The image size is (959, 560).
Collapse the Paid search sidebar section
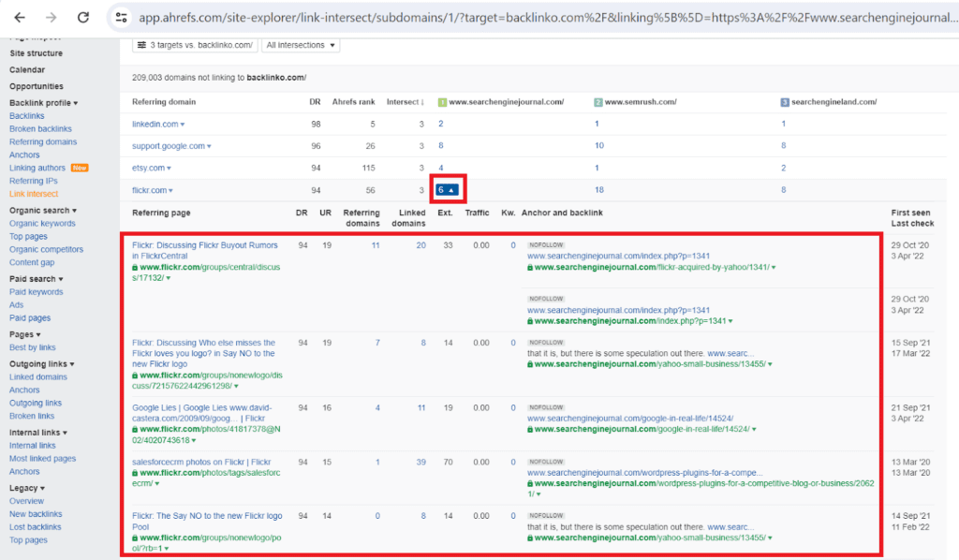(37, 279)
